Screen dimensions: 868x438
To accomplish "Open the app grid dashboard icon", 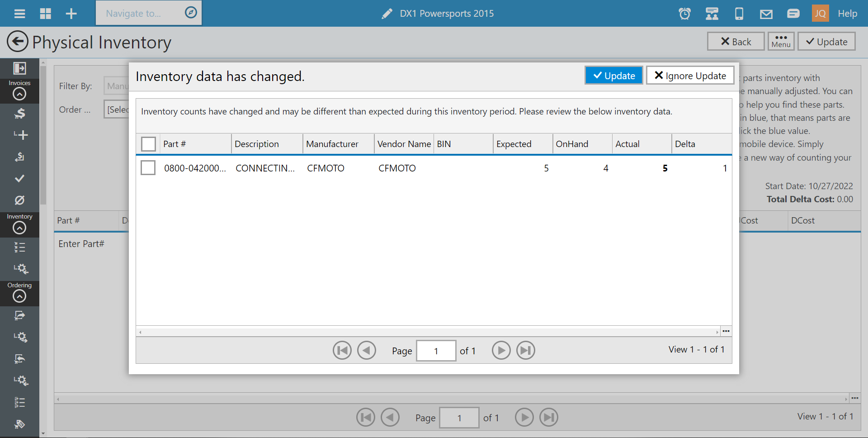I will click(46, 14).
